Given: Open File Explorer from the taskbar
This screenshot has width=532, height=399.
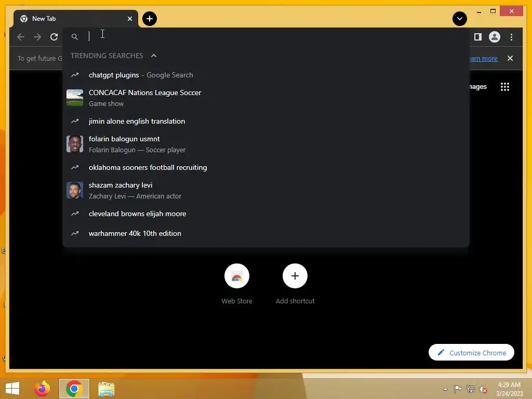Looking at the screenshot, I should [x=106, y=389].
